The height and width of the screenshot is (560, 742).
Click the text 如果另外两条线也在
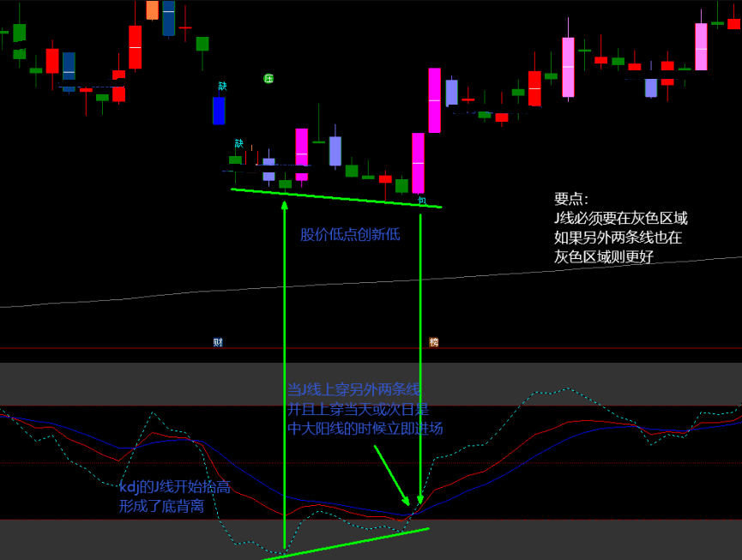point(618,238)
